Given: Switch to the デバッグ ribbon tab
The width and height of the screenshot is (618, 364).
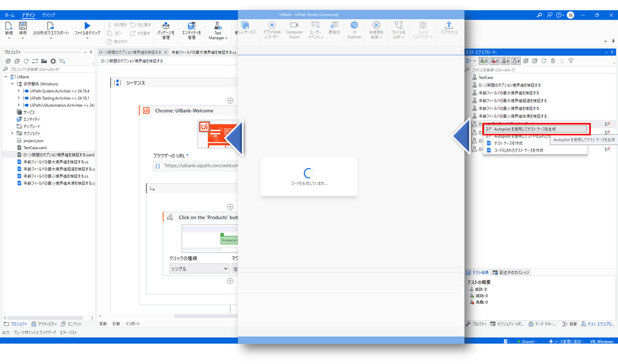Looking at the screenshot, I should point(49,15).
